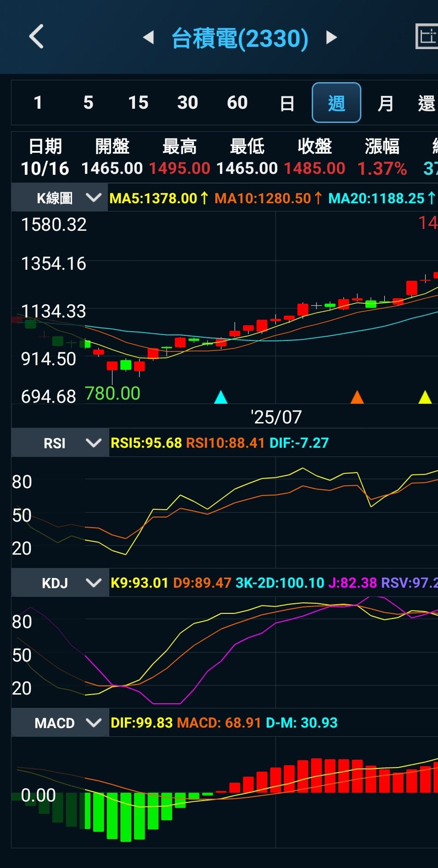Tap the high price 1495.00
Viewport: 438px width, 868px height.
click(x=180, y=168)
